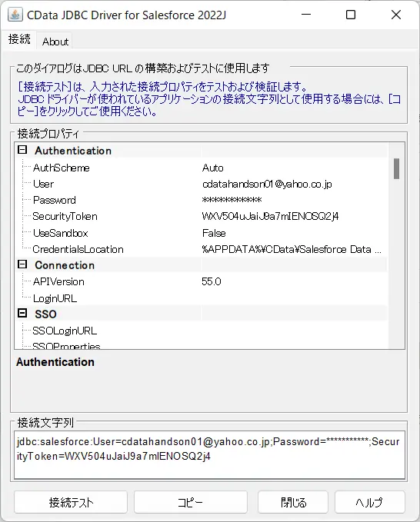This screenshot has width=420, height=522.
Task: Switch to the About tab
Action: coord(55,42)
